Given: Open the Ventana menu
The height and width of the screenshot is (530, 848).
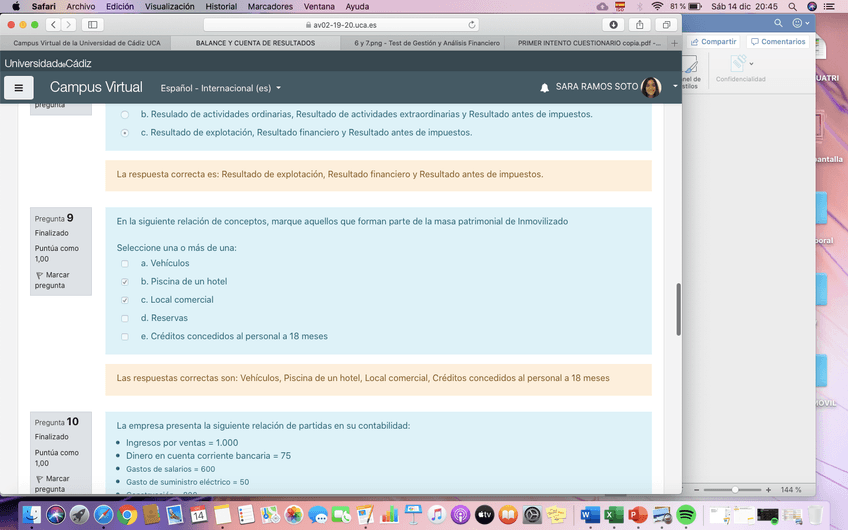Looking at the screenshot, I should tap(319, 6).
